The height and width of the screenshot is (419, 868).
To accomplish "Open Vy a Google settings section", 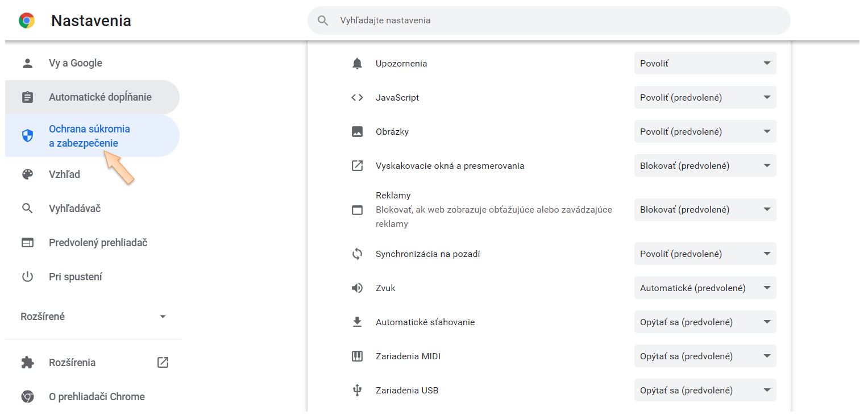I will pos(76,63).
